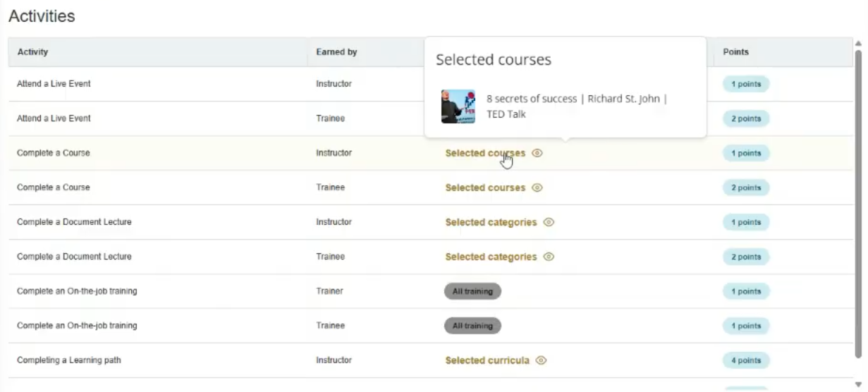Click the 4 points badge for Learning path
This screenshot has height=392, width=868.
point(745,360)
